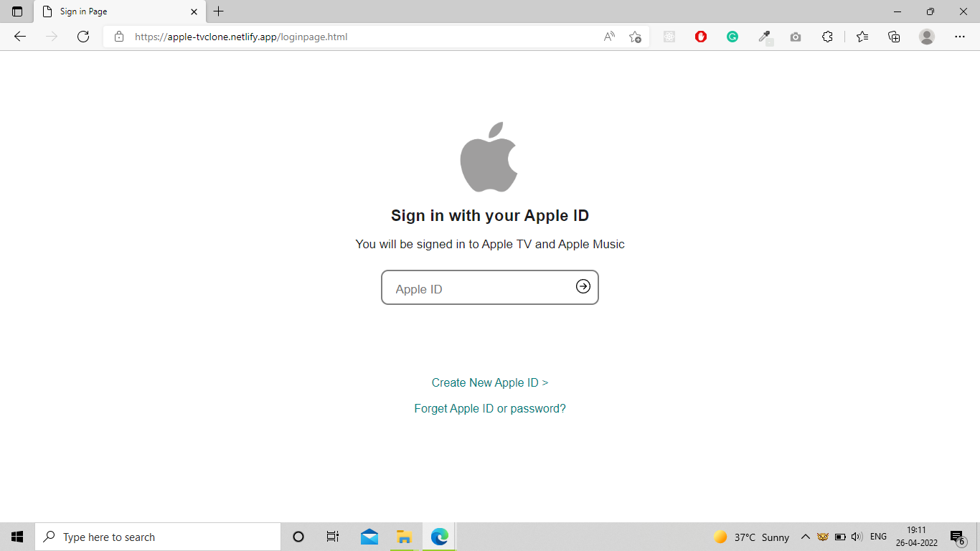Open Read aloud icon in address bar
Image resolution: width=980 pixels, height=551 pixels.
pyautogui.click(x=609, y=37)
